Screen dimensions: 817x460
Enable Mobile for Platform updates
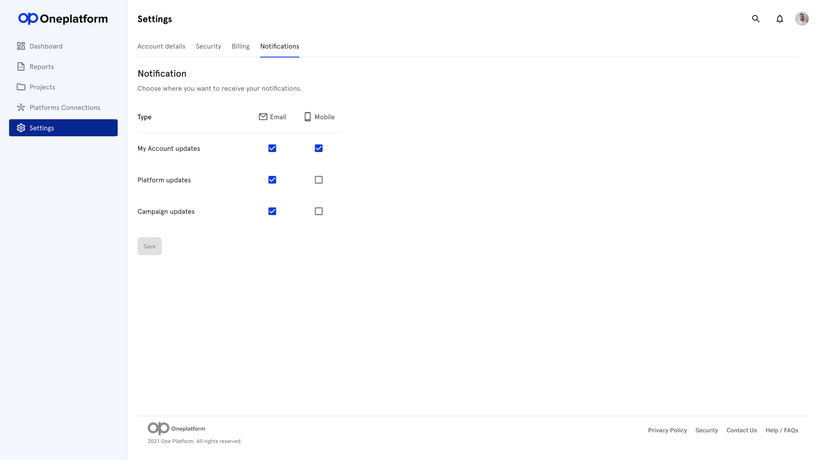tap(319, 180)
